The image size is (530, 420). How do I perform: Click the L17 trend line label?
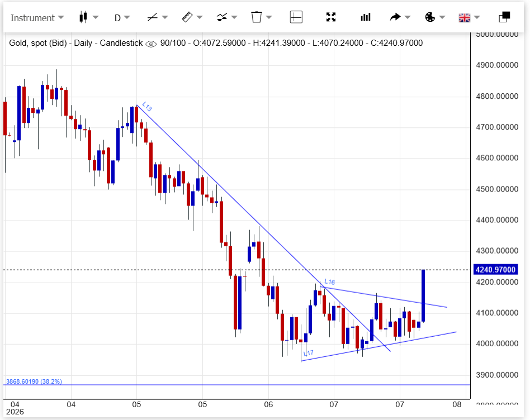click(x=309, y=353)
